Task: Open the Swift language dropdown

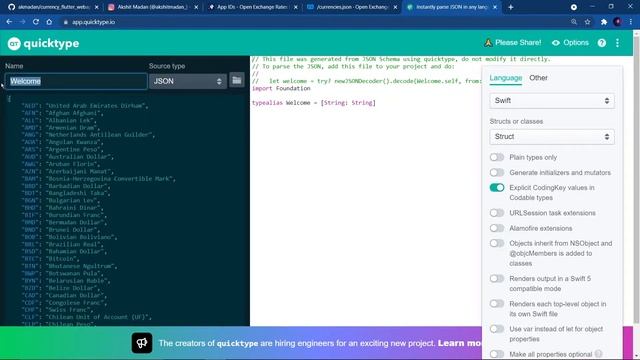Action: coord(552,100)
